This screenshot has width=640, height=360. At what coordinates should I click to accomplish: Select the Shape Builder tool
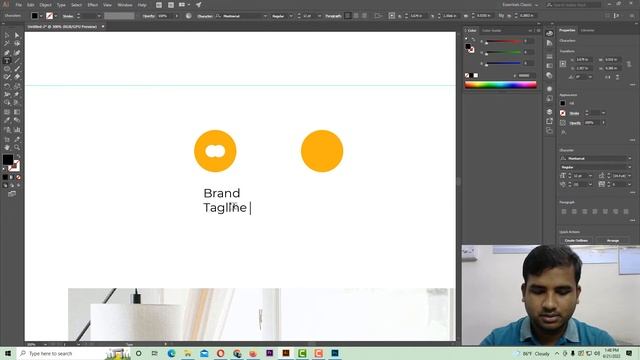pyautogui.click(x=7, y=102)
